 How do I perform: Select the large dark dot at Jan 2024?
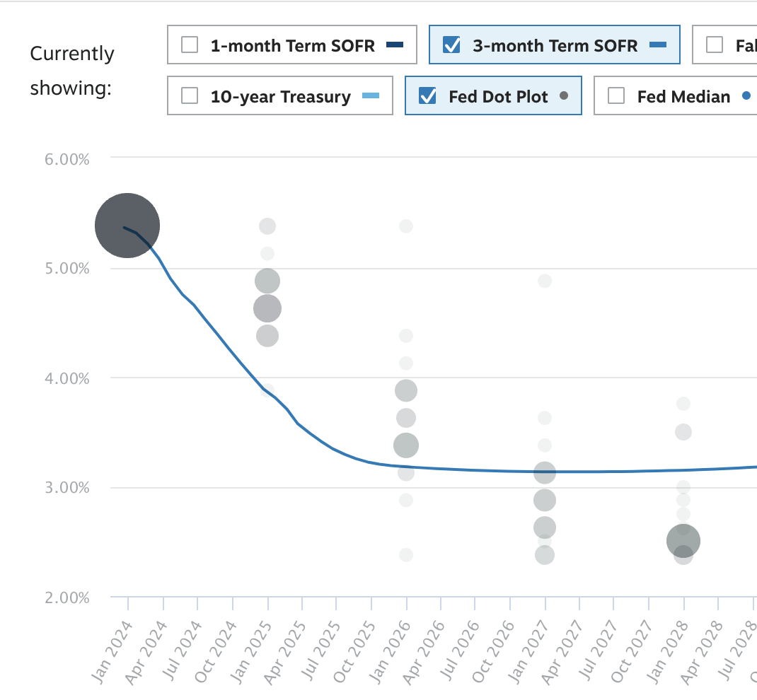point(127,226)
